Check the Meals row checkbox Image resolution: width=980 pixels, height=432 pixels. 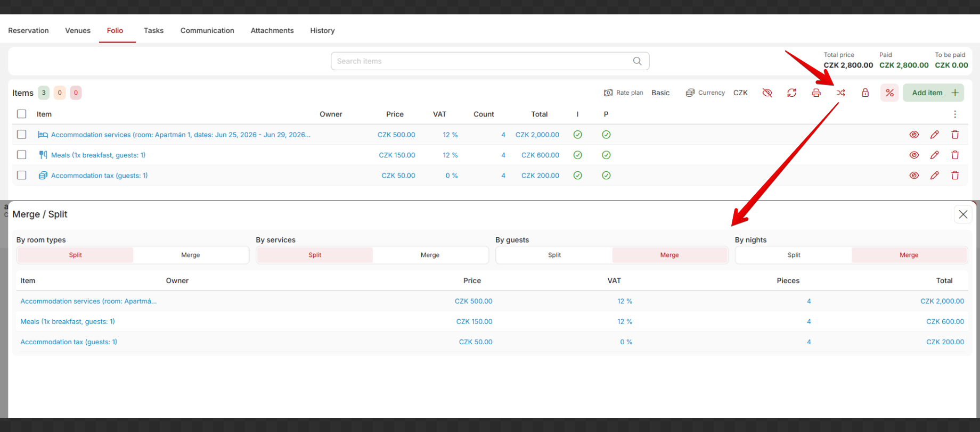(x=22, y=155)
